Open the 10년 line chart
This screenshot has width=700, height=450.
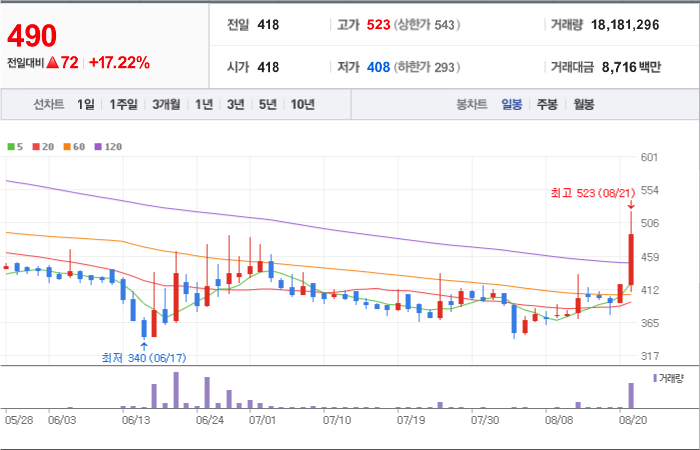pyautogui.click(x=303, y=105)
